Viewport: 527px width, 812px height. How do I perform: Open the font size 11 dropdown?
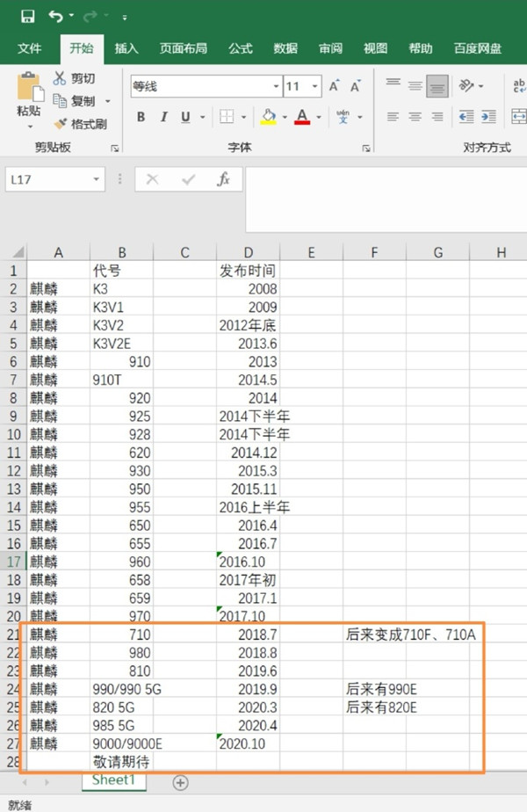coord(314,86)
